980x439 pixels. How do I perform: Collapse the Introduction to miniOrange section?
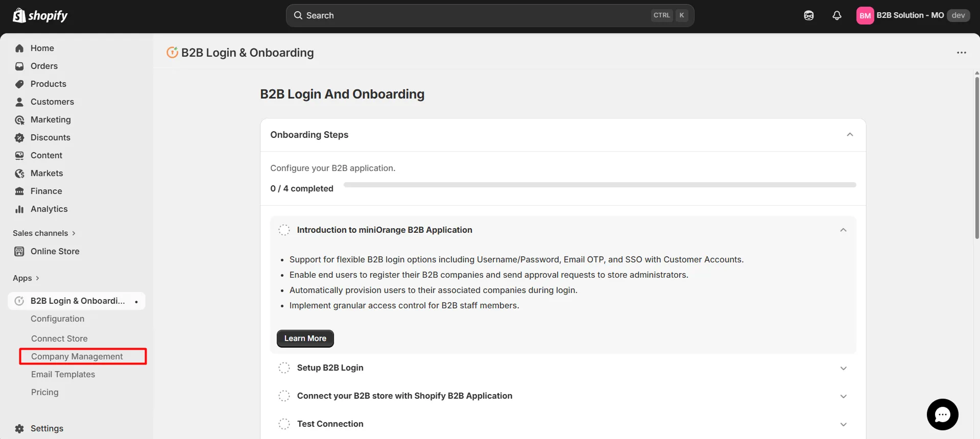(x=843, y=230)
